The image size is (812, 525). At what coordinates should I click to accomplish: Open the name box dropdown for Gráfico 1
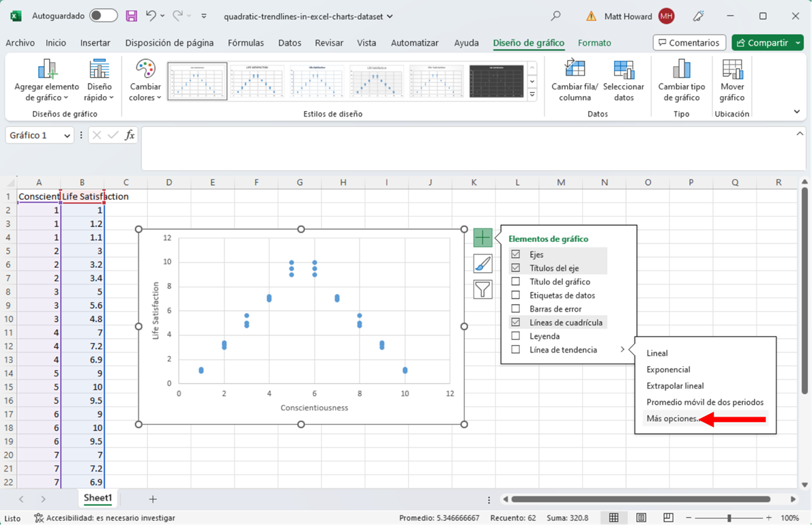(x=67, y=136)
